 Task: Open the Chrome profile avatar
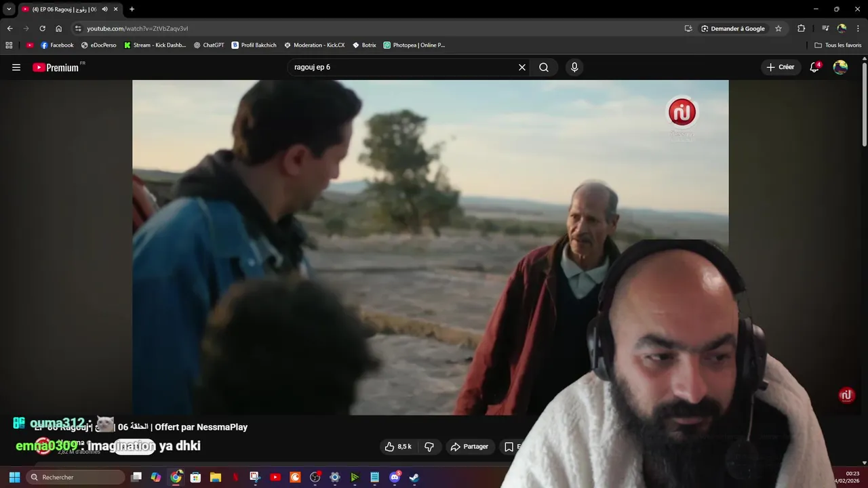coord(842,28)
